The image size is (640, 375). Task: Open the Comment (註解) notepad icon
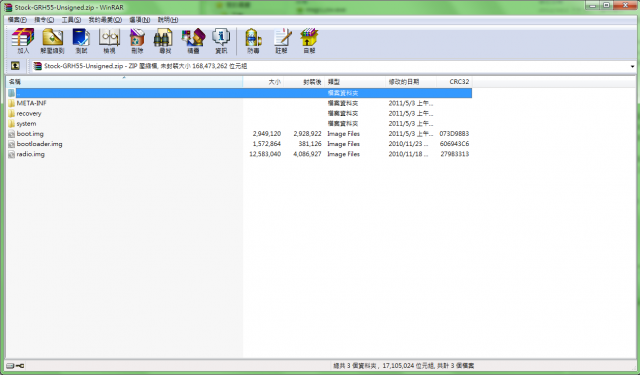pos(282,41)
